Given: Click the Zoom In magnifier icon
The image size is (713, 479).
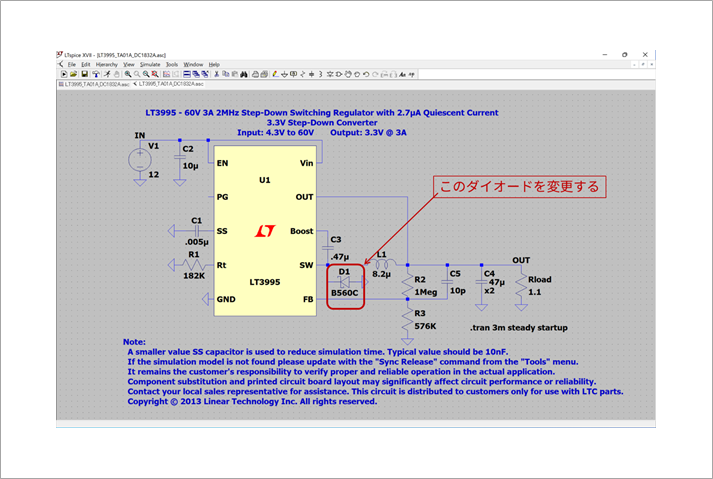Looking at the screenshot, I should pos(128,74).
